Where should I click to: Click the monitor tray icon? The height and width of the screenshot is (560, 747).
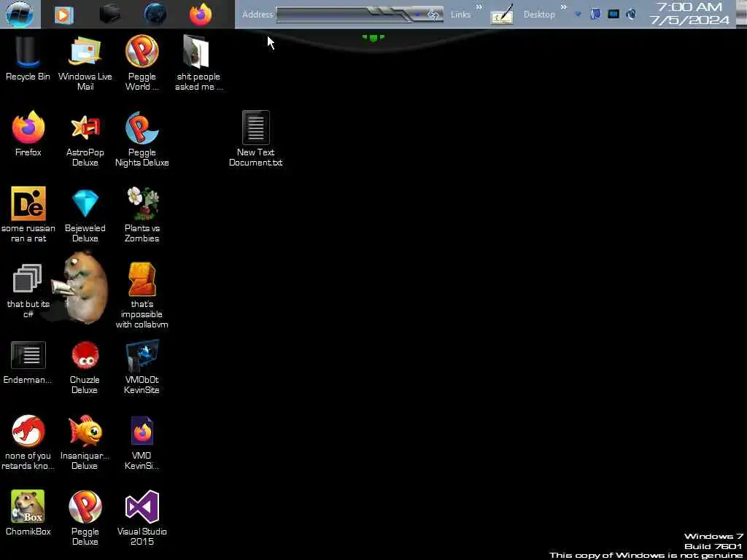coord(614,14)
